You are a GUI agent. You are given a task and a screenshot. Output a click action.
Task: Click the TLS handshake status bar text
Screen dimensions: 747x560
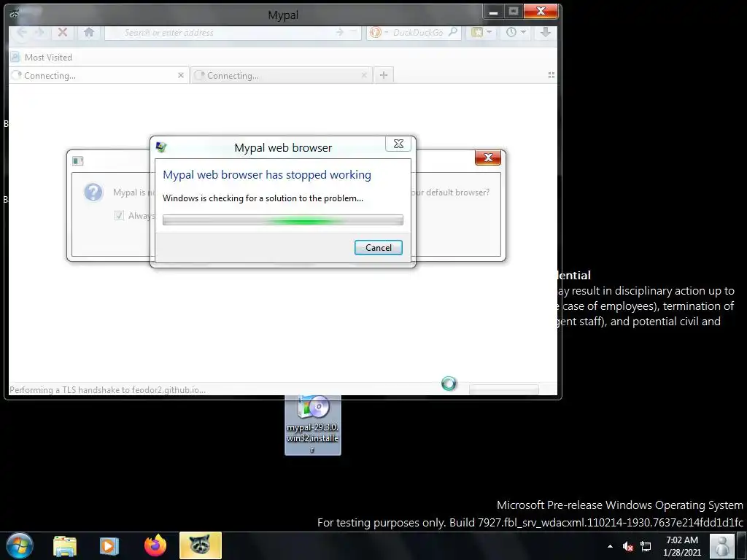tap(108, 389)
